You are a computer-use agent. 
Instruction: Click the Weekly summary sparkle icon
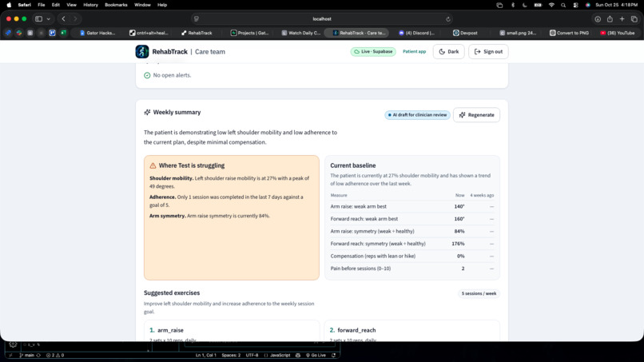(147, 112)
